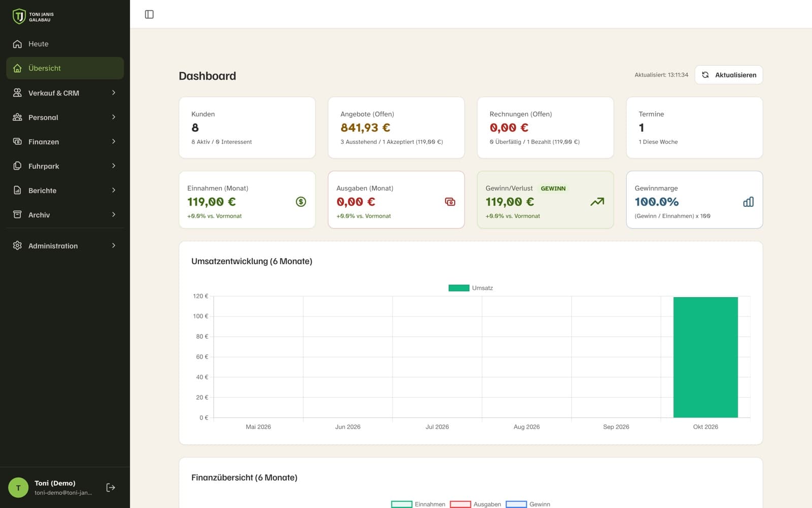The width and height of the screenshot is (812, 508).
Task: Open the Berichte section label
Action: point(43,190)
